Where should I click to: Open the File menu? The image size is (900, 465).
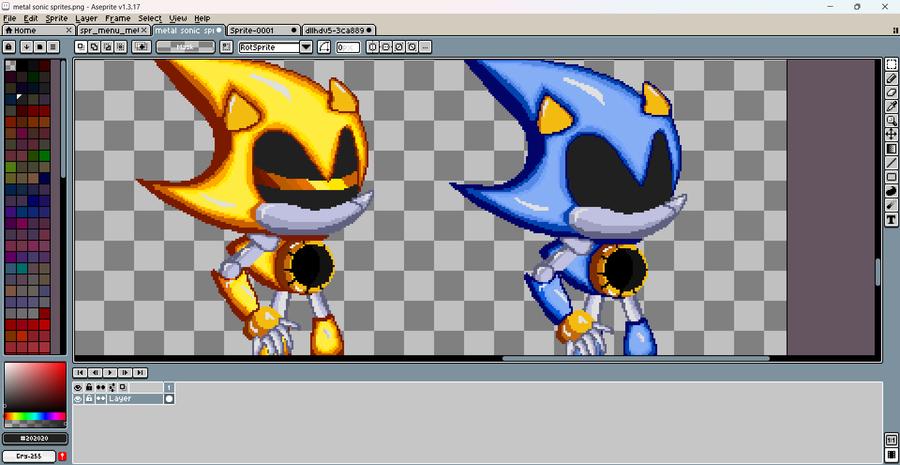10,18
